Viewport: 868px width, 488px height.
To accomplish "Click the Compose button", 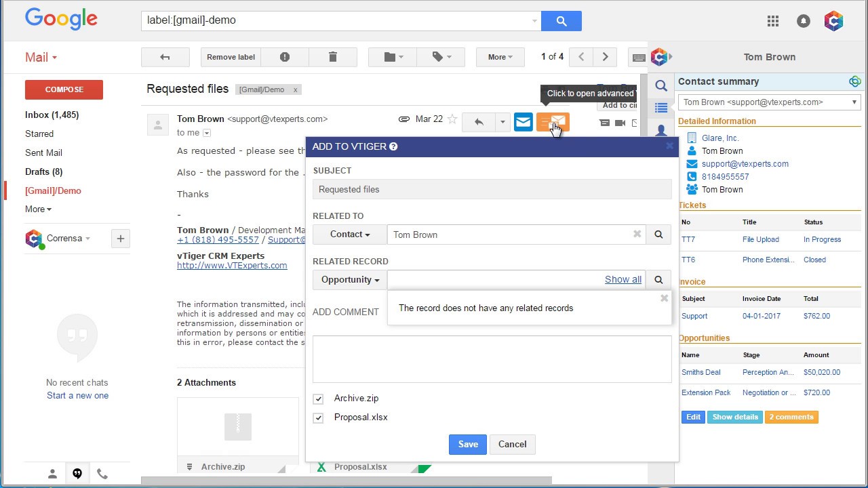I will (64, 89).
